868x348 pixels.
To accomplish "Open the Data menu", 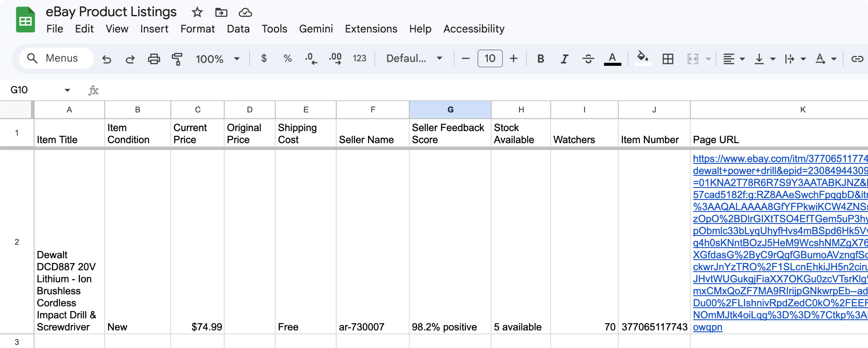I will 238,29.
